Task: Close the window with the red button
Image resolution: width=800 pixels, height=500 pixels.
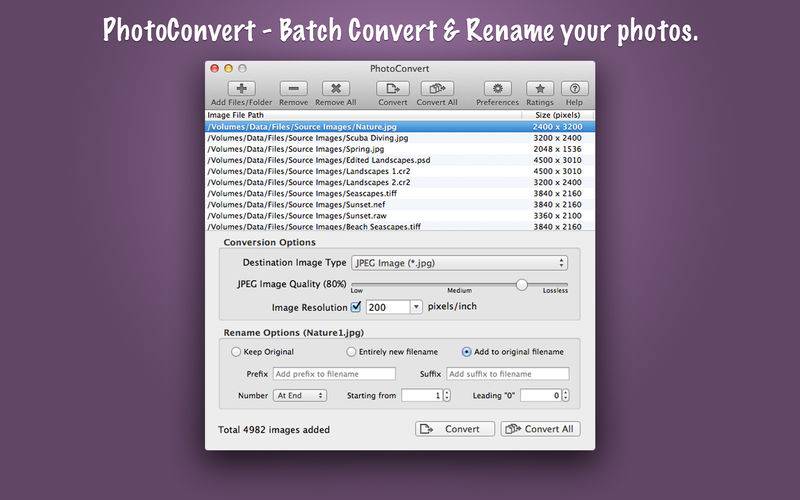Action: click(x=215, y=68)
